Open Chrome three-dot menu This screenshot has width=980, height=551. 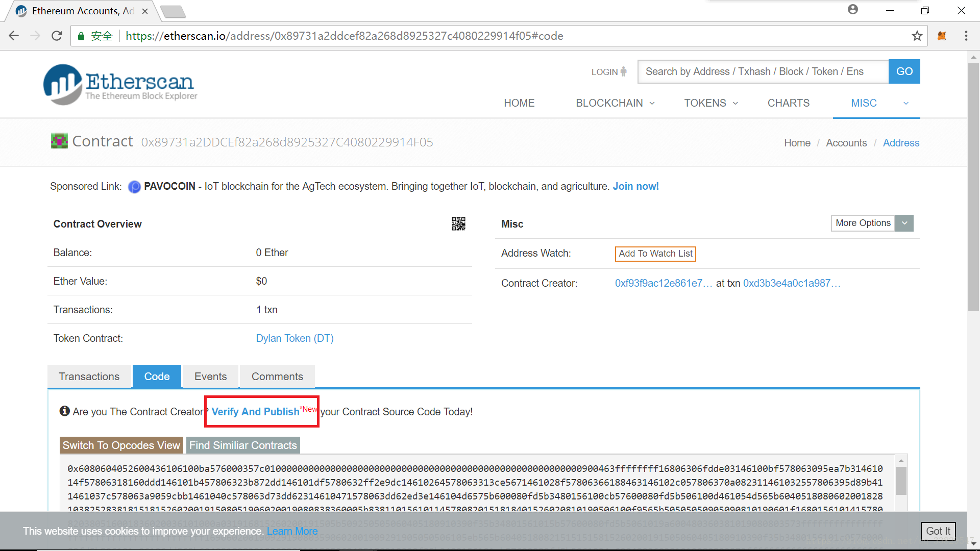(x=966, y=36)
